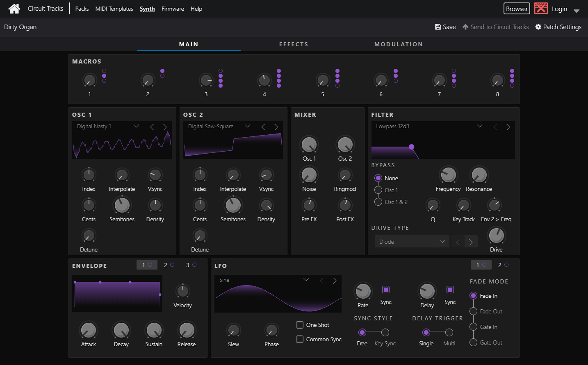Click the Send to Circuit Tracks arrow icon
This screenshot has height=365, width=588.
(465, 27)
